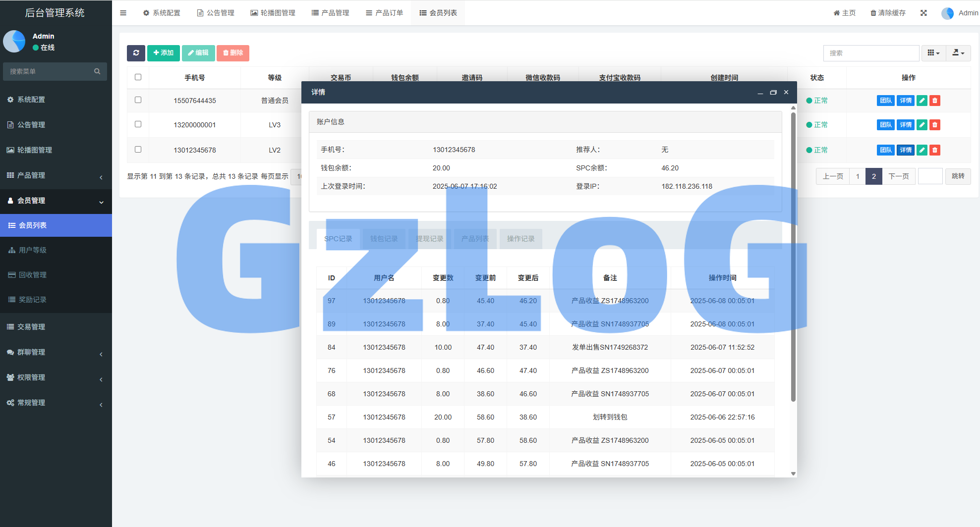Click green edit pencil icon for 15507644435
This screenshot has height=527, width=980.
(922, 101)
